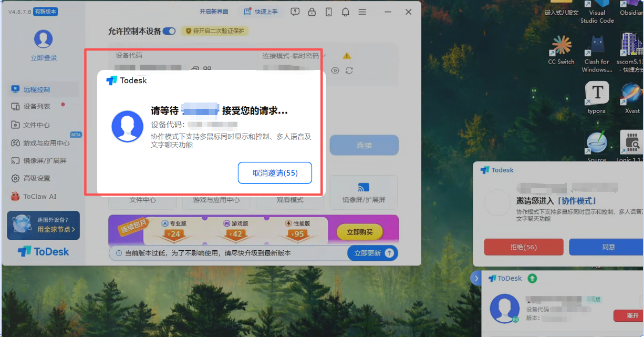Click the yellow warning triangle icon
644x337 pixels.
click(347, 56)
